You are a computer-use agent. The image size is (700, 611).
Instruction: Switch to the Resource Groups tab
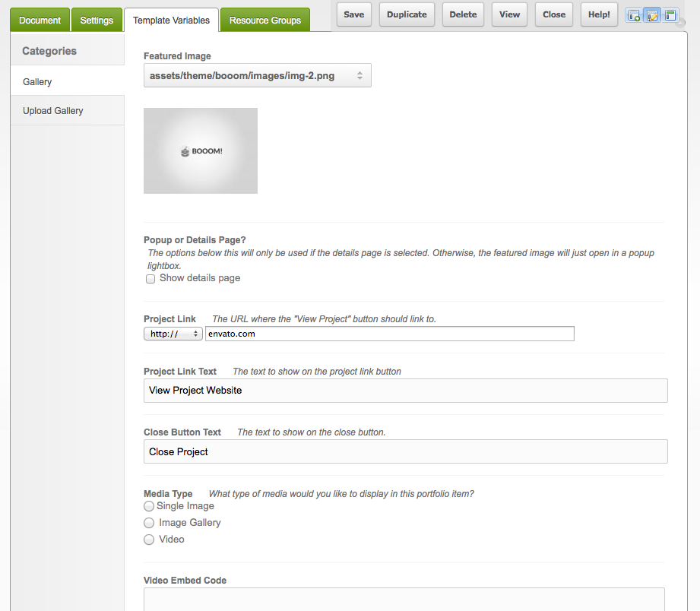coord(265,21)
